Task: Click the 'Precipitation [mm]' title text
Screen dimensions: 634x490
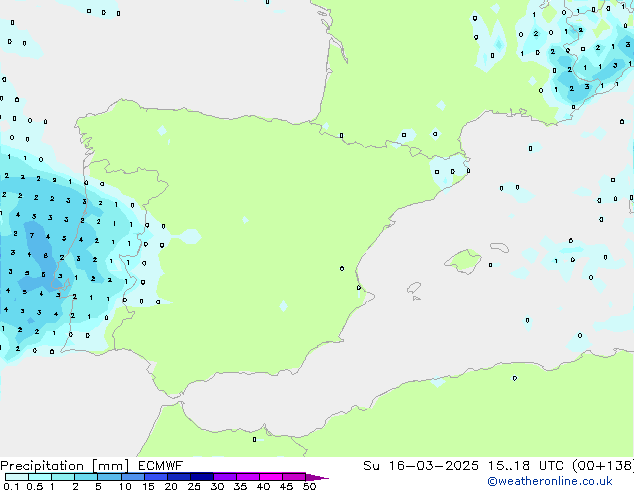Action: [65, 466]
